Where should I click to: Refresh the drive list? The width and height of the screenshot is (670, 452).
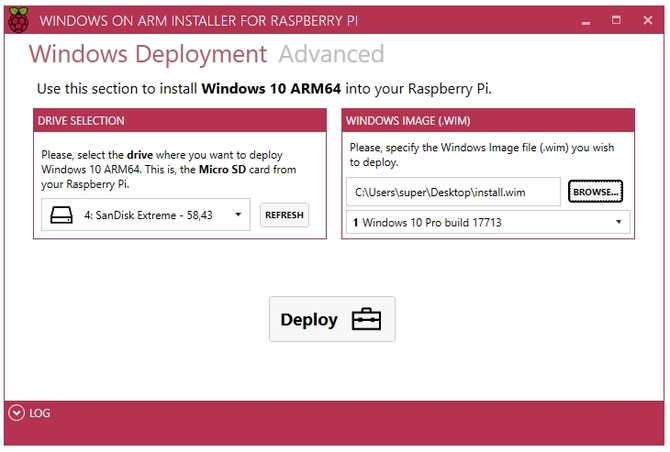tap(284, 215)
